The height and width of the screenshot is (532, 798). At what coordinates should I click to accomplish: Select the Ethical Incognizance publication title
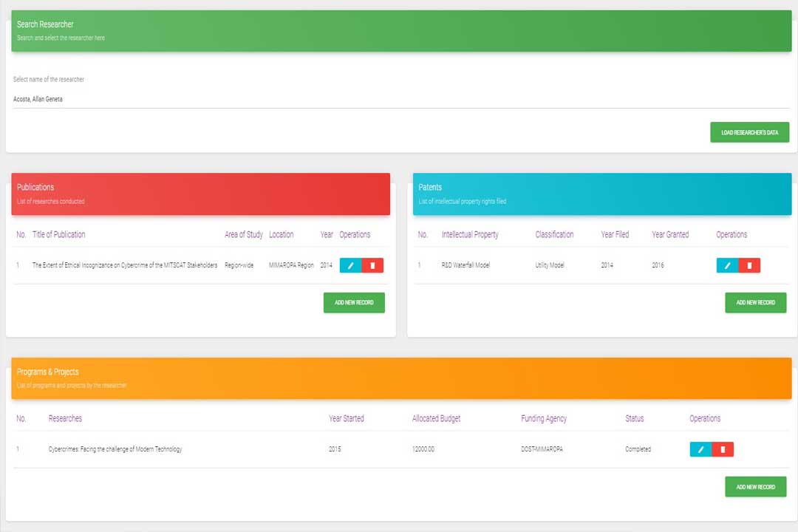pos(124,265)
